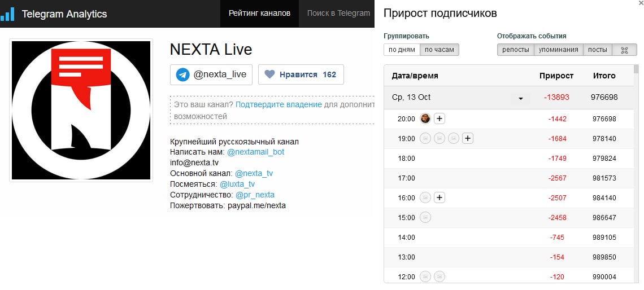Click the -2507 growth value

[557, 197]
